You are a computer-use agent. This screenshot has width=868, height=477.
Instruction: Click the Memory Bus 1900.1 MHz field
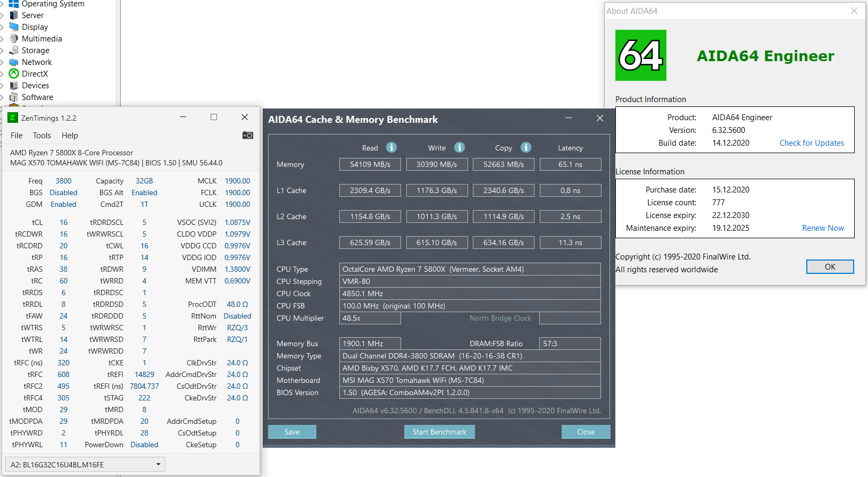pos(370,344)
